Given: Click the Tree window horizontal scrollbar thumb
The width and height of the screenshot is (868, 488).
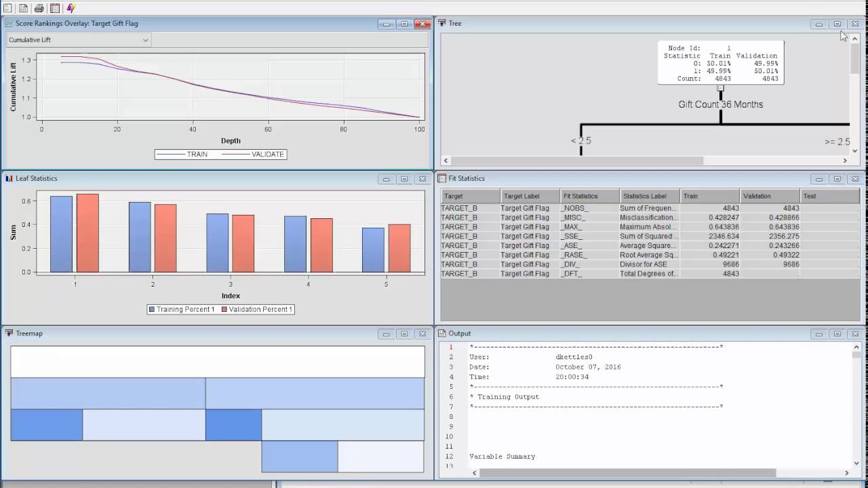Looking at the screenshot, I should point(577,161).
